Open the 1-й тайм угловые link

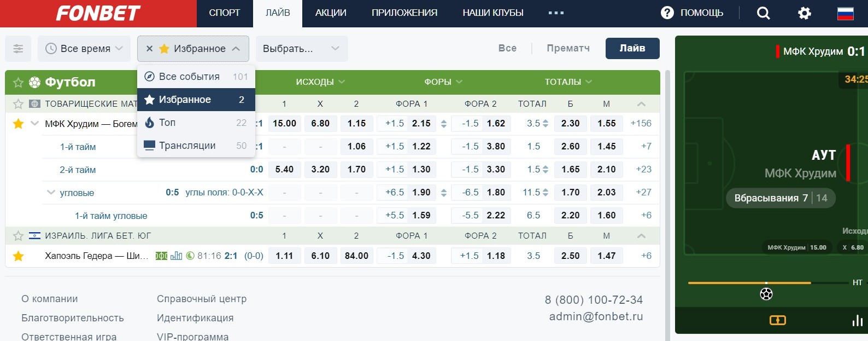click(111, 216)
